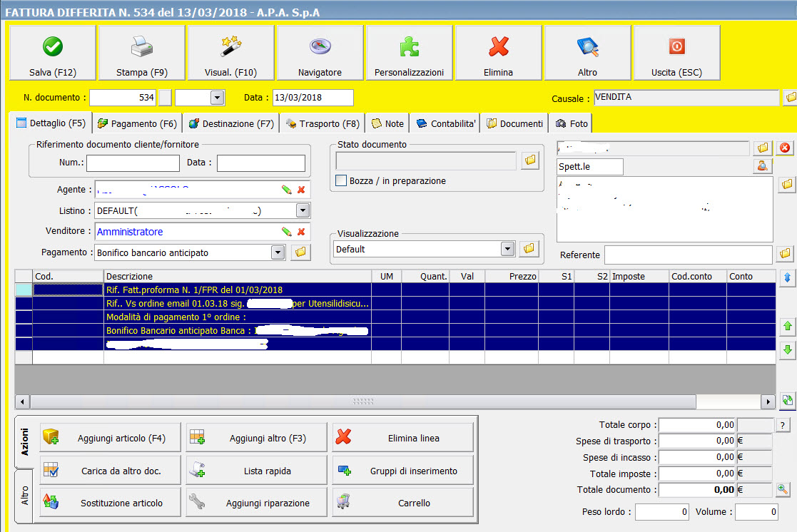Viewport: 797px width, 532px height.
Task: Print the document with Stampa (F9)
Action: coord(142,53)
